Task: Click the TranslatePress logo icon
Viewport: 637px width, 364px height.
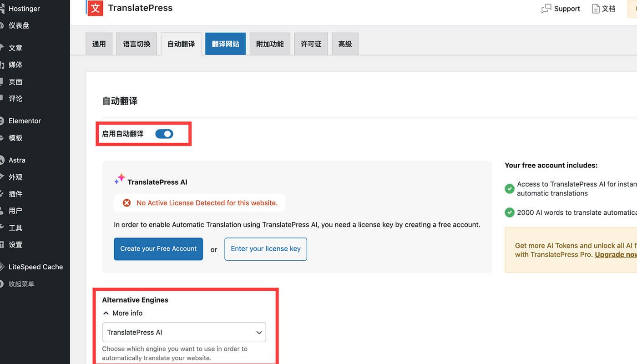Action: [x=95, y=8]
